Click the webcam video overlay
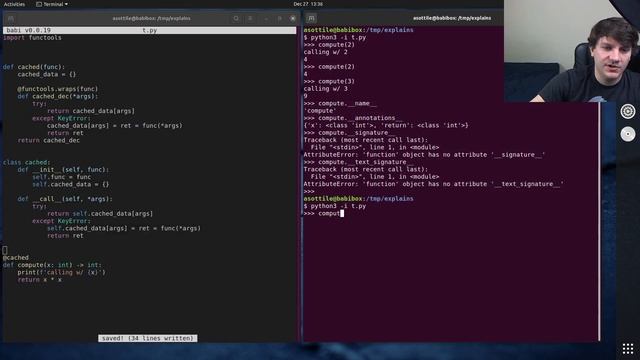640x360 pixels. coord(572,51)
